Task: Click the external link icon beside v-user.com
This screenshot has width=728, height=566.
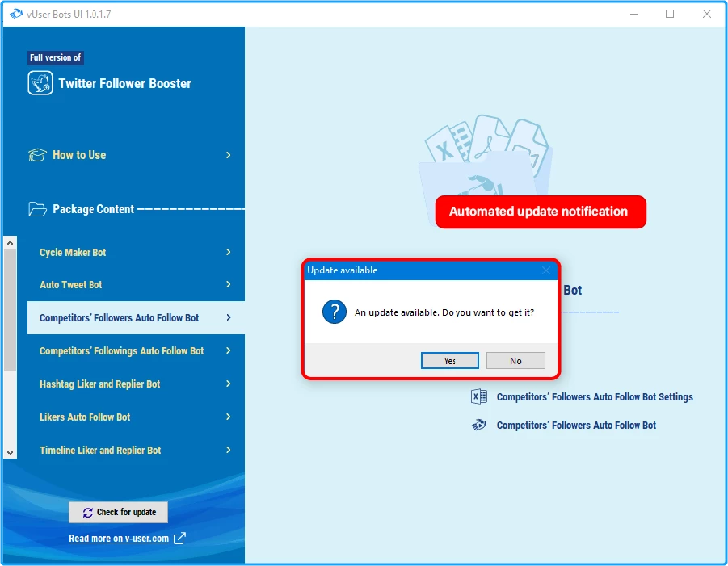Action: [179, 539]
